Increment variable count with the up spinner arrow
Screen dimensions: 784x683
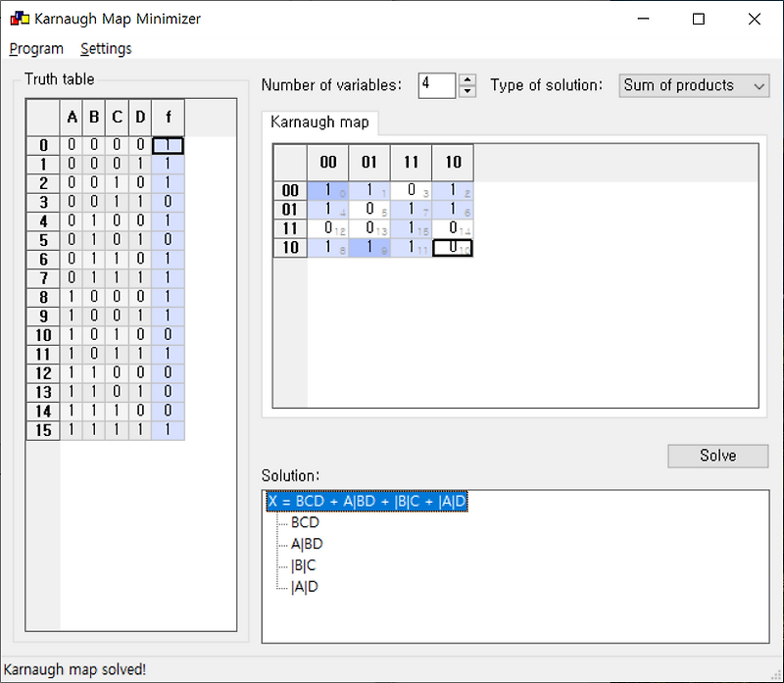466,79
